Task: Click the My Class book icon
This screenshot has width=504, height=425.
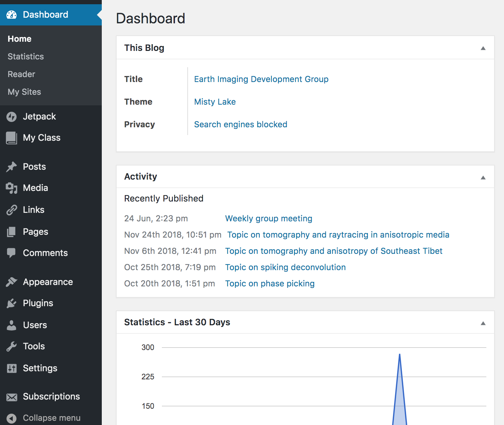Action: (x=12, y=138)
